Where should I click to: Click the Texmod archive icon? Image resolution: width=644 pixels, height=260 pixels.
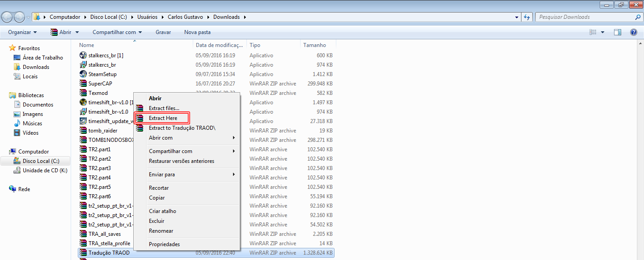(x=83, y=93)
